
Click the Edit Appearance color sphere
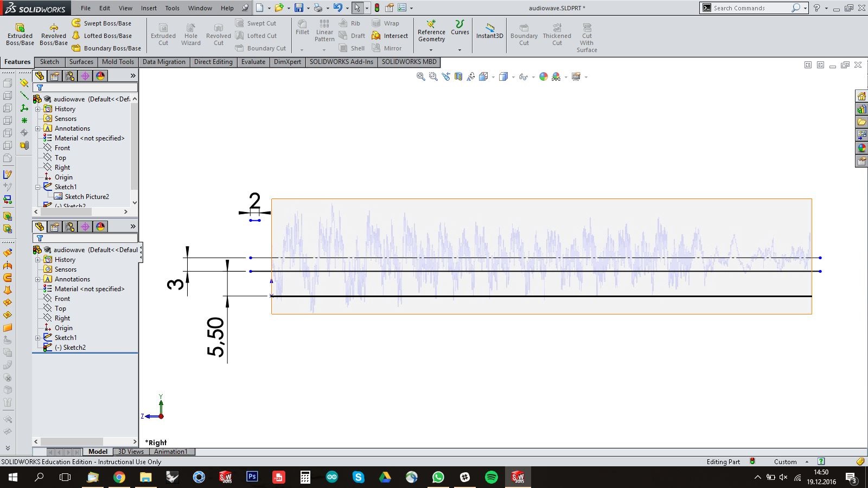[x=544, y=77]
